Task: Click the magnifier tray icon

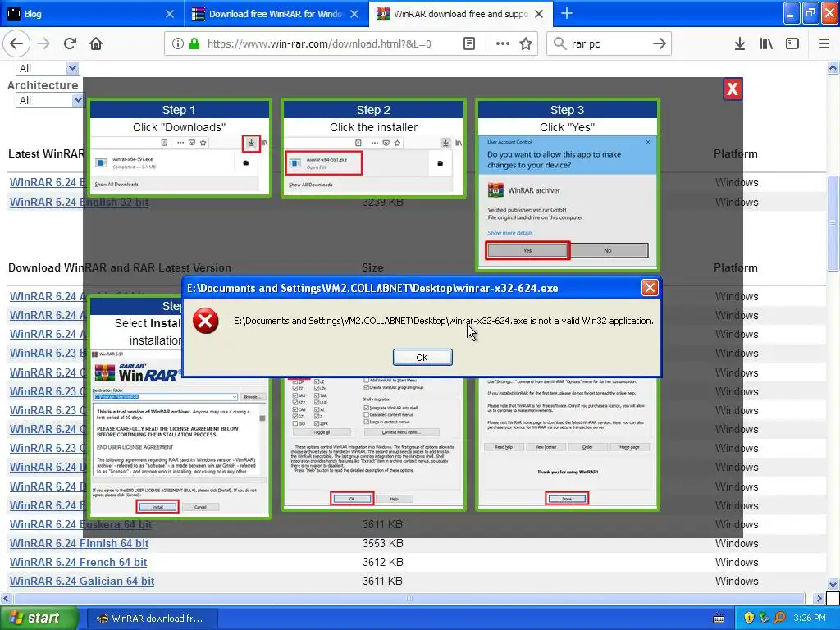Action: [779, 619]
